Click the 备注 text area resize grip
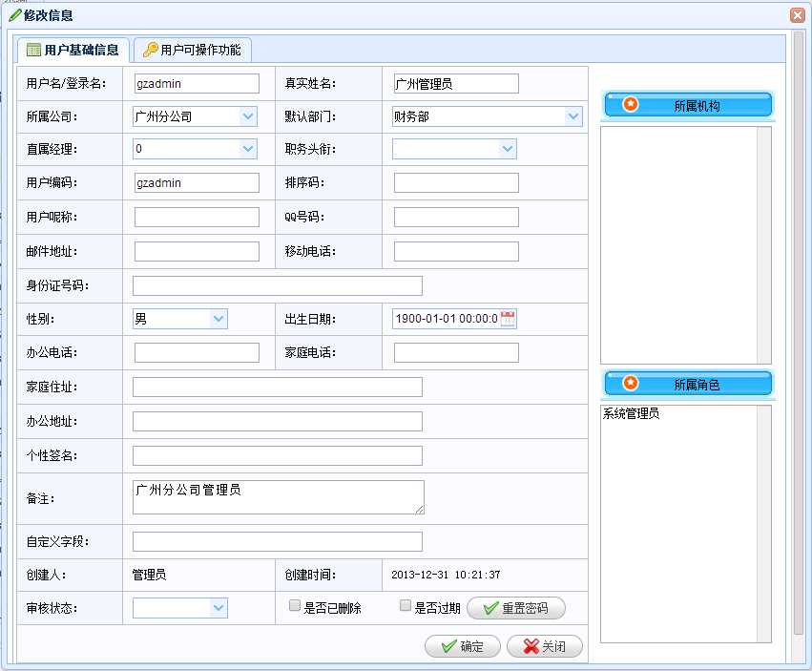Viewport: 812px width, 671px height. click(x=420, y=510)
